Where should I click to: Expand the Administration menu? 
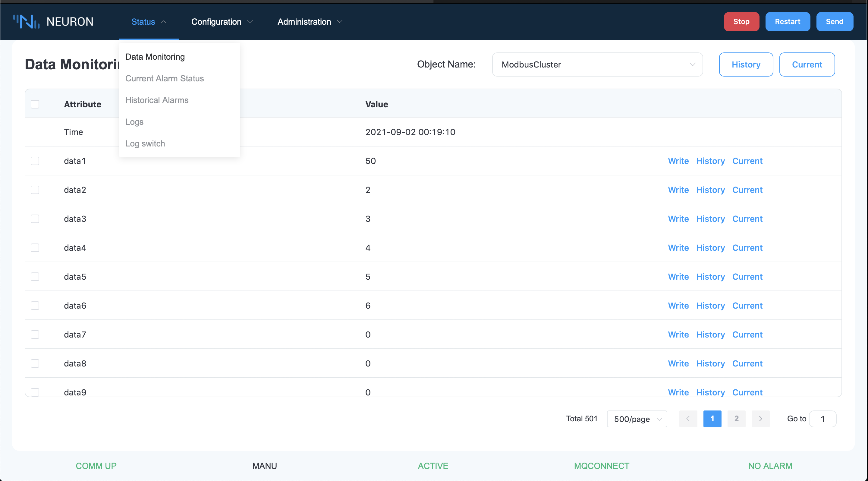[x=310, y=22]
